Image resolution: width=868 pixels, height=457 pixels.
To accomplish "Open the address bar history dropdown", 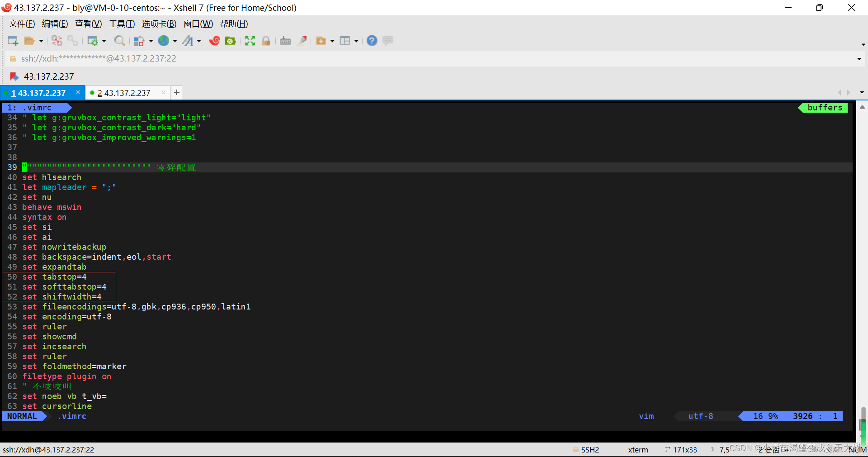I will point(859,59).
